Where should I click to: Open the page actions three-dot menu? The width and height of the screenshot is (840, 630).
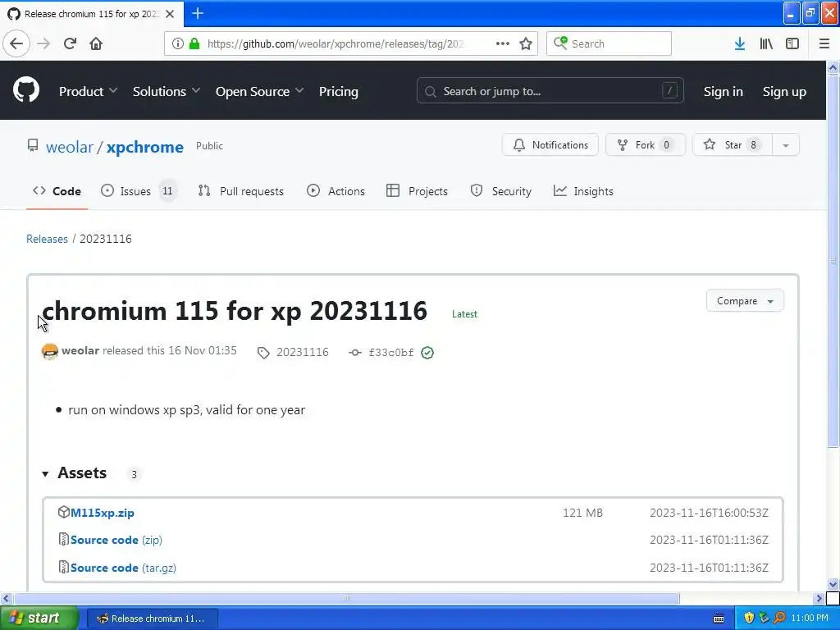(503, 43)
